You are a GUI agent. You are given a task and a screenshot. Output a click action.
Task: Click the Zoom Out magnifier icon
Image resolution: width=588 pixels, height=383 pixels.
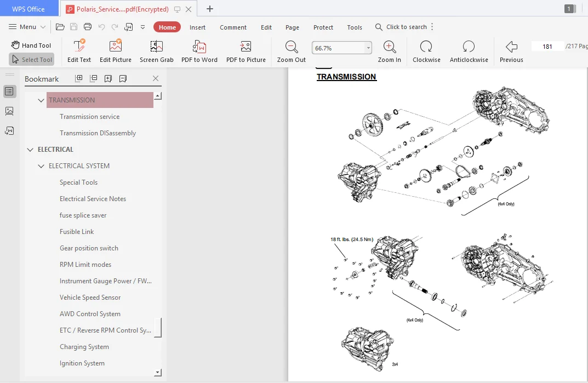point(292,47)
